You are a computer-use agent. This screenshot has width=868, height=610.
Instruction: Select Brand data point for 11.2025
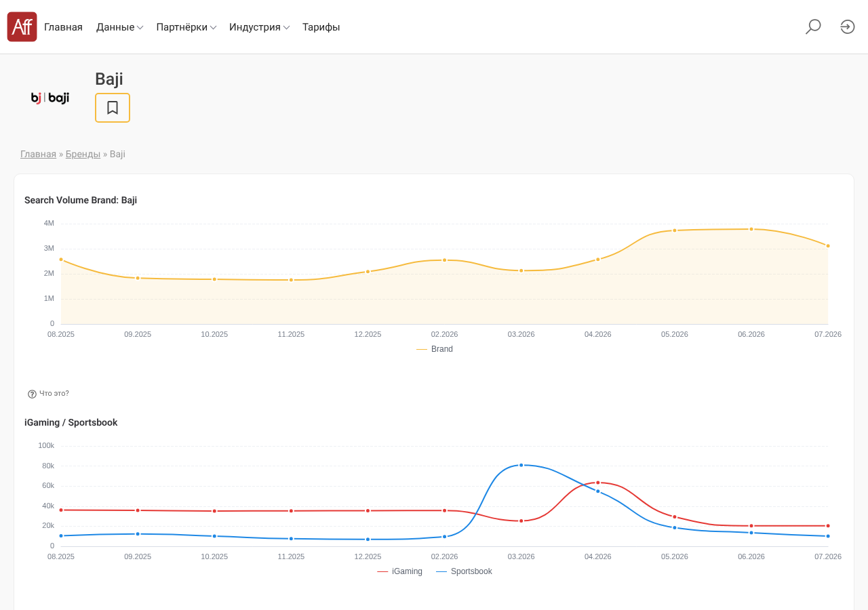[x=292, y=280]
